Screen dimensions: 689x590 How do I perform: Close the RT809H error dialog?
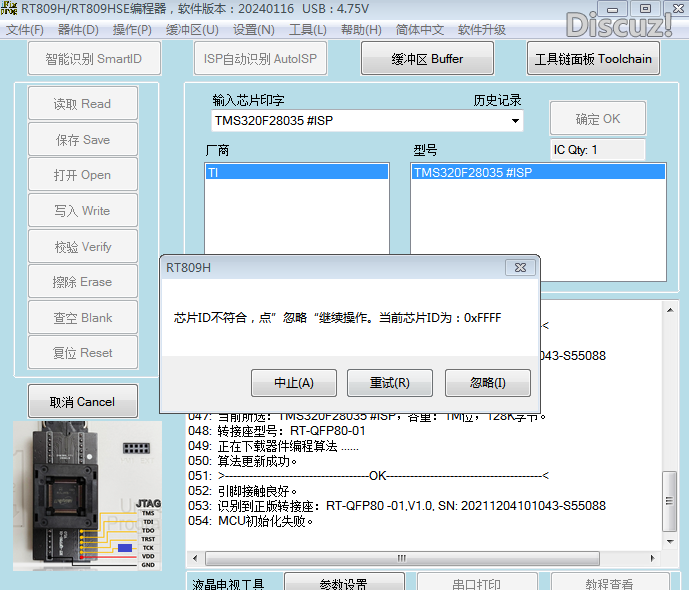point(519,268)
